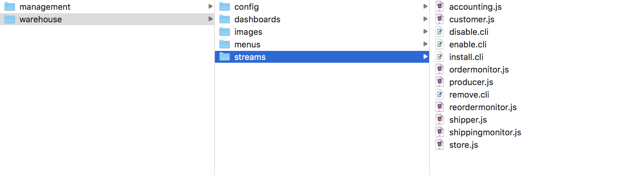
Task: Select the shipper.js file name
Action: pos(468,120)
